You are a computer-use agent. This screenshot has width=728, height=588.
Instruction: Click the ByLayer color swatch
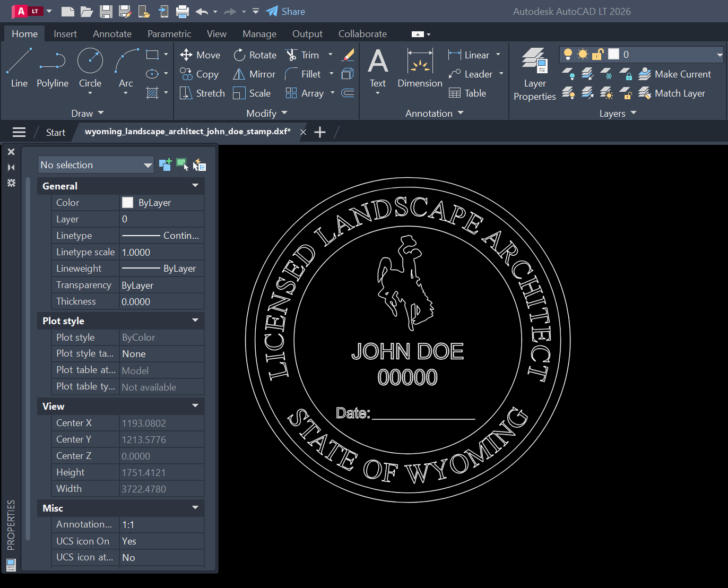click(x=127, y=202)
